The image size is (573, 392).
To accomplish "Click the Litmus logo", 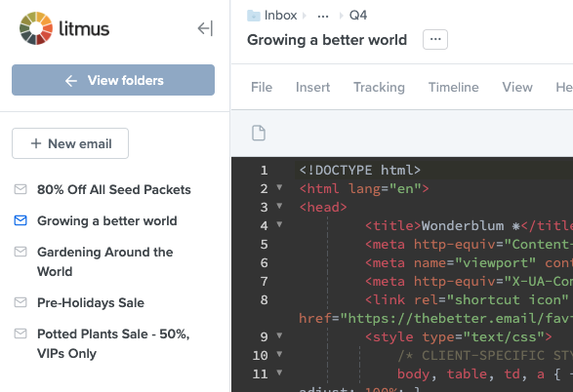I will coord(64,28).
